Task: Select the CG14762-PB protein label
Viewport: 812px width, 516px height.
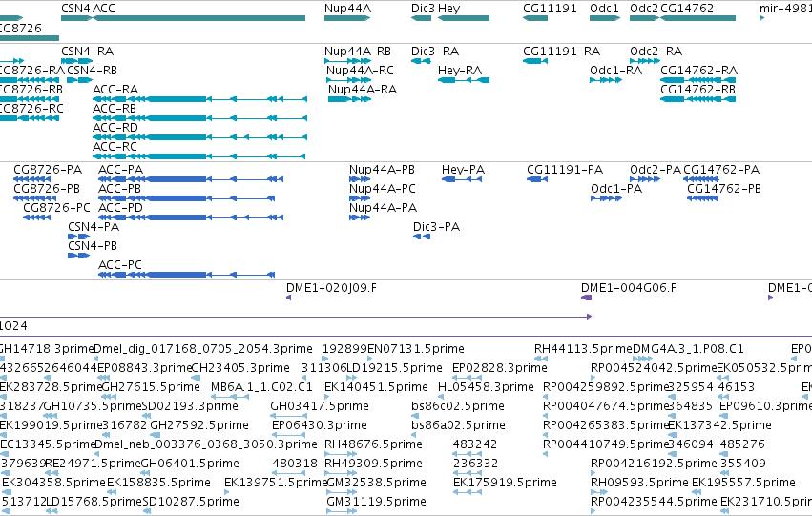Action: [724, 189]
